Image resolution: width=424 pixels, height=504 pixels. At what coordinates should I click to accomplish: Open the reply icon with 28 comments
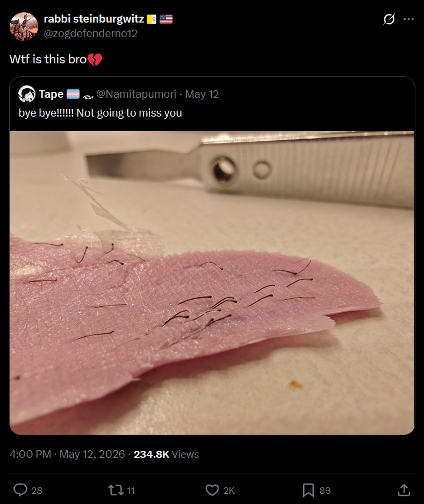[x=20, y=490]
